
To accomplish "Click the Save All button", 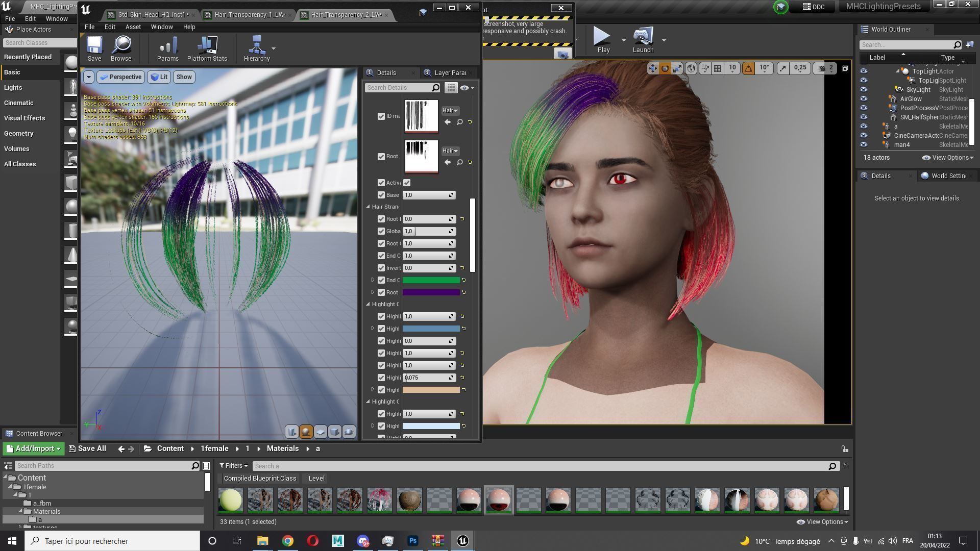I will pyautogui.click(x=87, y=449).
